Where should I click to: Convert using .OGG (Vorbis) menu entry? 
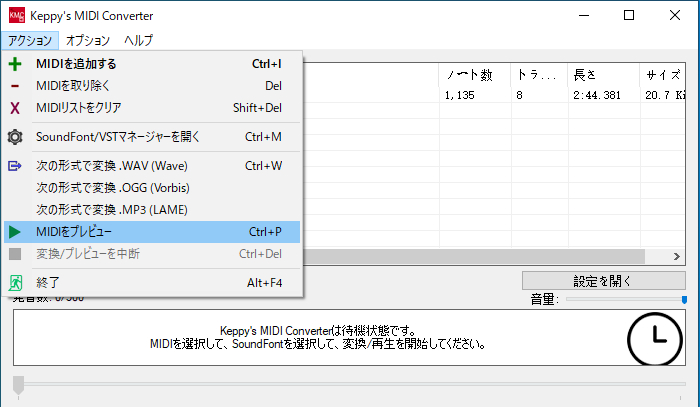point(152,188)
